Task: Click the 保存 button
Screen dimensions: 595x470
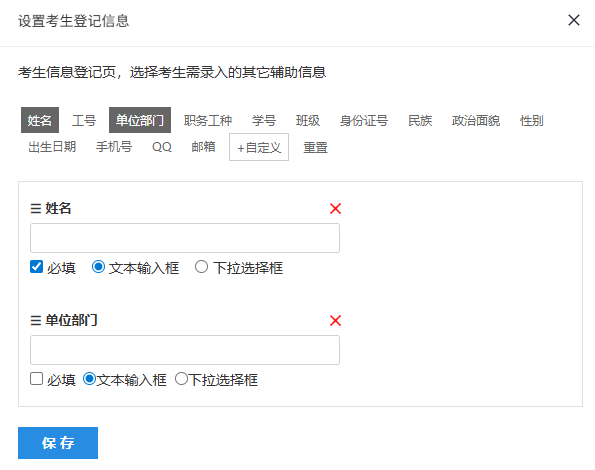Action: coord(58,443)
